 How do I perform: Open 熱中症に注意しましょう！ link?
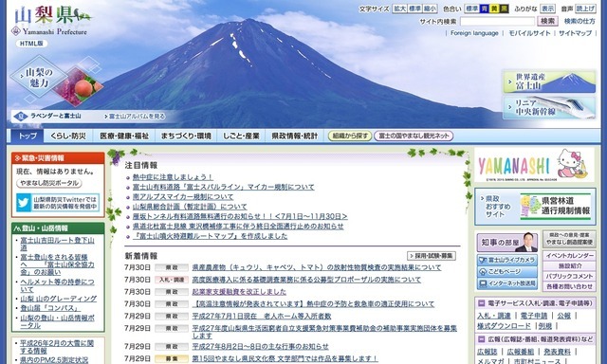(x=173, y=177)
